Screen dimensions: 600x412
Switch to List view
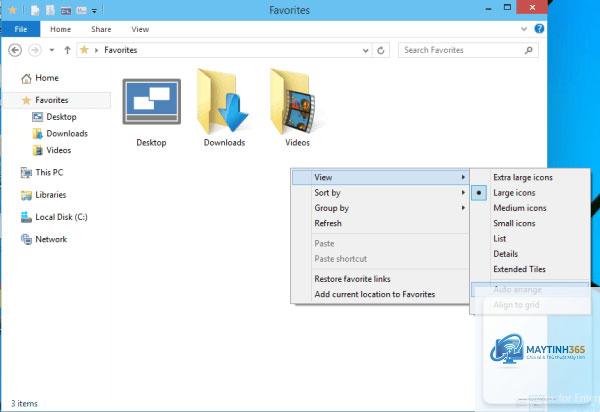[x=530, y=239]
